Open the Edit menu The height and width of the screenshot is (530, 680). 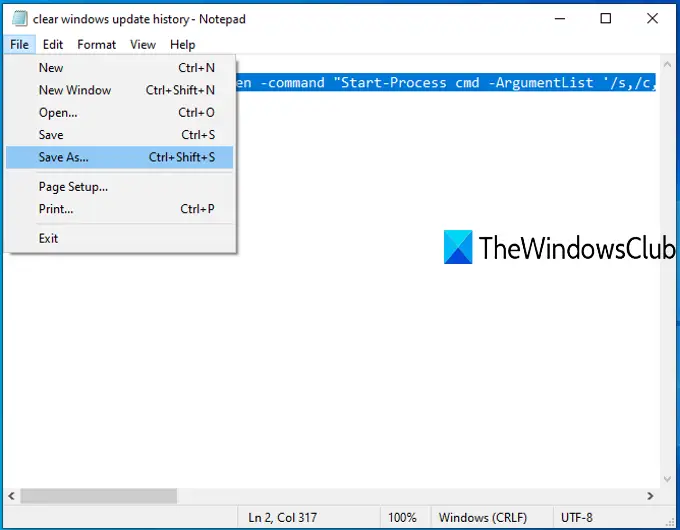click(x=53, y=45)
